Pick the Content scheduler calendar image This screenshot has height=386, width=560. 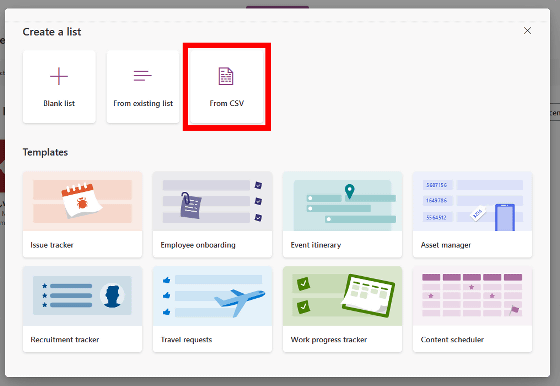[472, 296]
